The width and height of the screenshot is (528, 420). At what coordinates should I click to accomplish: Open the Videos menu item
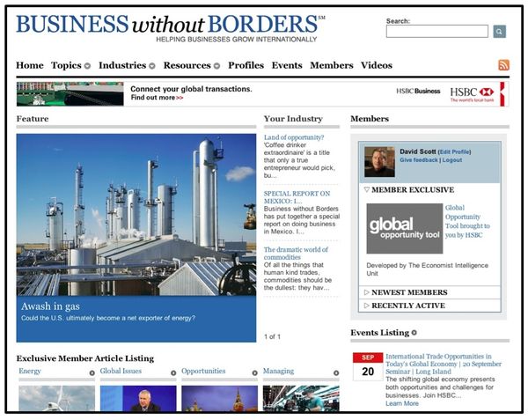tap(377, 65)
